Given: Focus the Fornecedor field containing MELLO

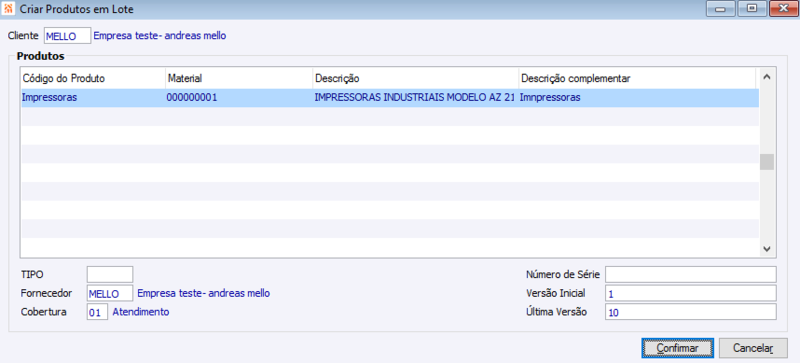Looking at the screenshot, I should point(110,294).
